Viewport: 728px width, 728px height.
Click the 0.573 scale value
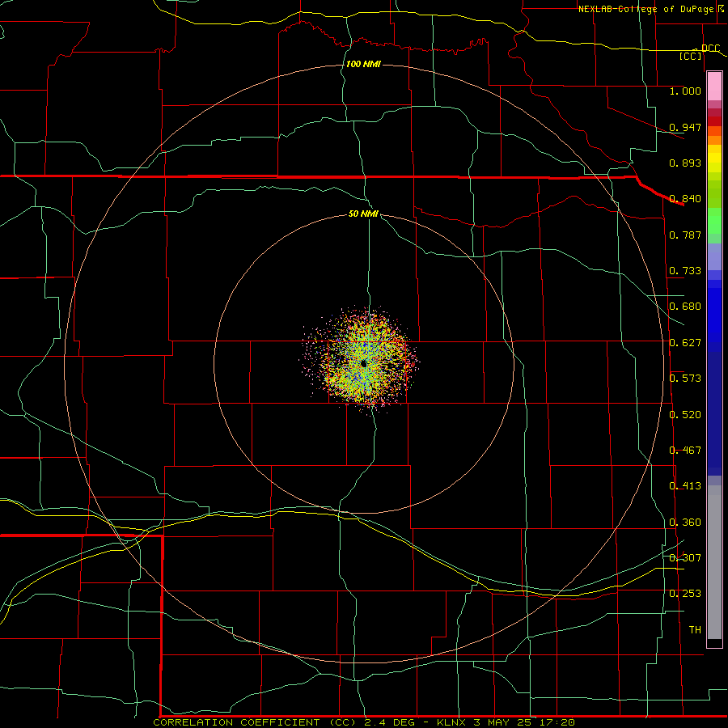(x=685, y=379)
